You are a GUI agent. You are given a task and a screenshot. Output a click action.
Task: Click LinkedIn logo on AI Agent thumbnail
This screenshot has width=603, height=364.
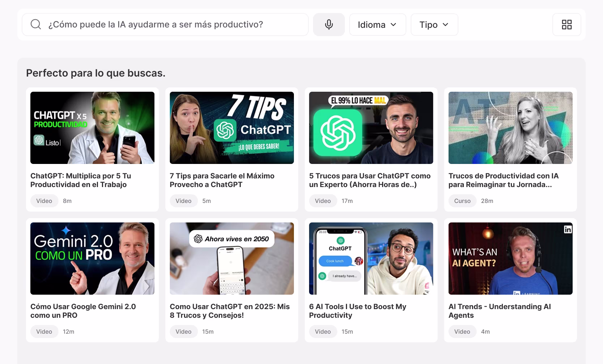click(x=568, y=229)
